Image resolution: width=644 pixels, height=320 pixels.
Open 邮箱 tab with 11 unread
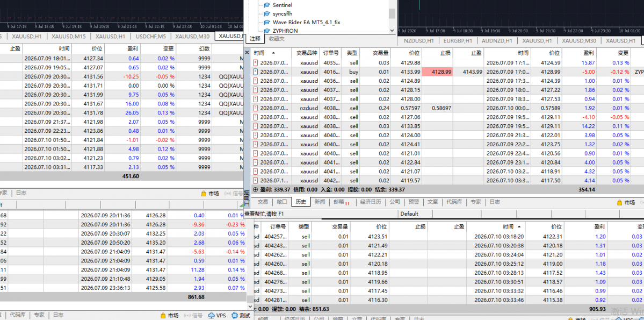click(x=341, y=202)
